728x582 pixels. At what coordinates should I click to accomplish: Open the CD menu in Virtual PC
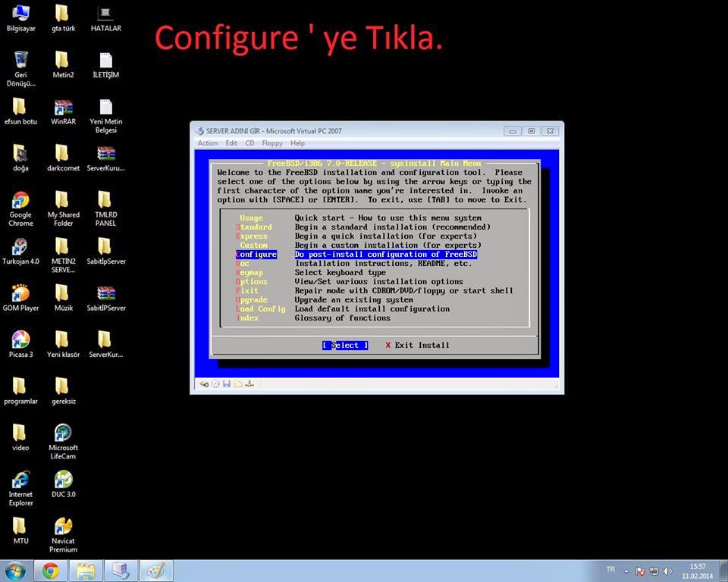(249, 143)
